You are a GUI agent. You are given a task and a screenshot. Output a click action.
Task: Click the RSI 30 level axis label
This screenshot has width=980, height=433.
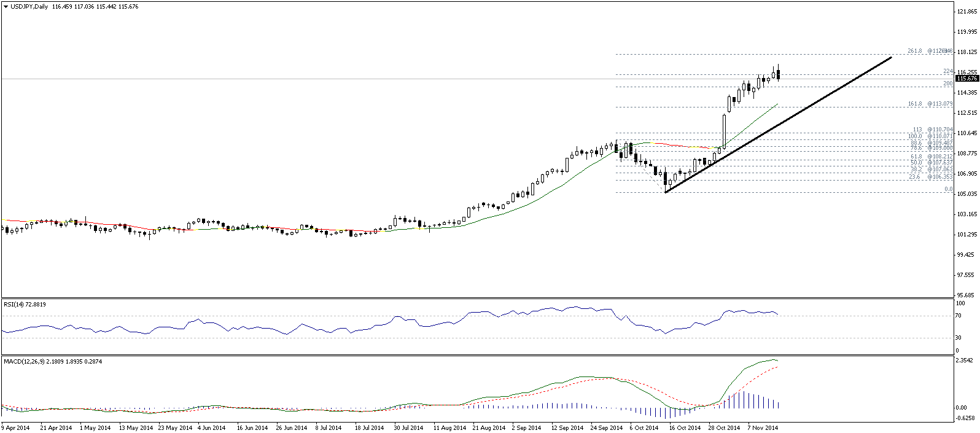tap(959, 338)
